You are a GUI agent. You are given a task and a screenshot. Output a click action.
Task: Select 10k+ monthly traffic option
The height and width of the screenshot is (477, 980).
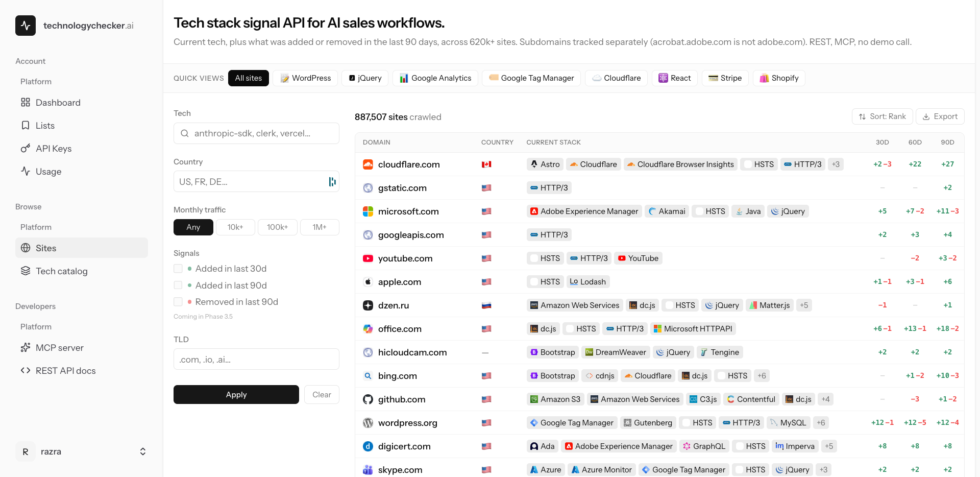[x=235, y=227]
